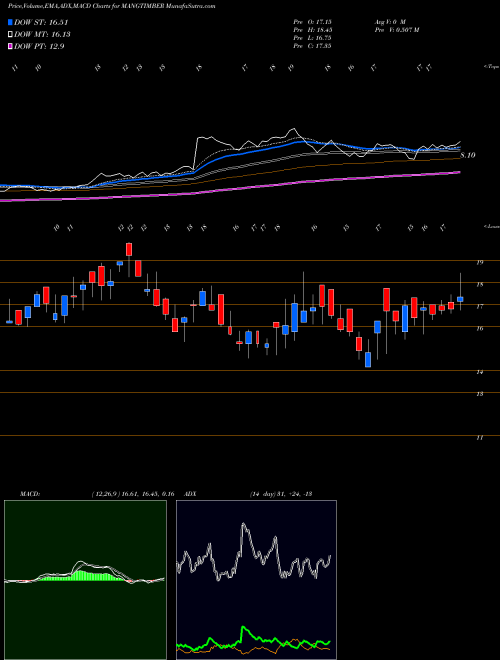Click the blue DOW ST legend swatch
The image size is (500, 660).
11,22
